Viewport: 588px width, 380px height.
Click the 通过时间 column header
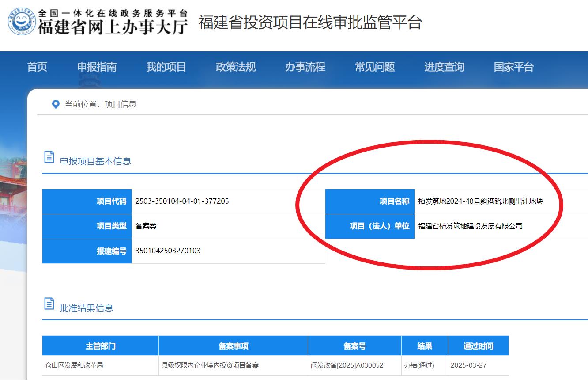point(478,346)
